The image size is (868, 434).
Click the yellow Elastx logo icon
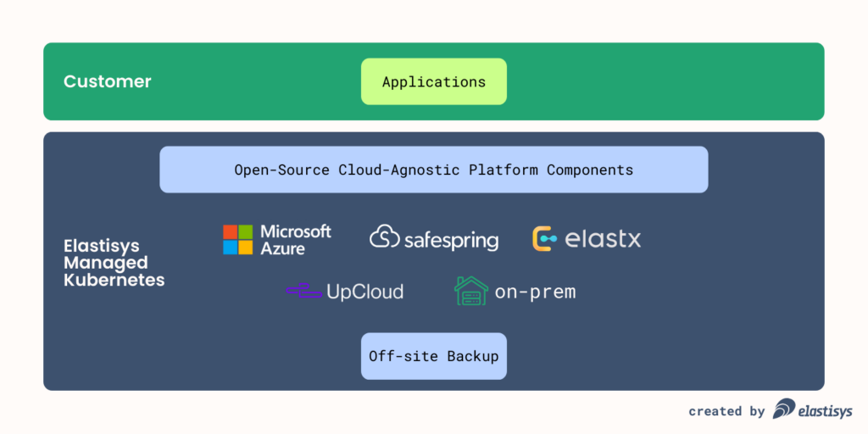click(544, 239)
